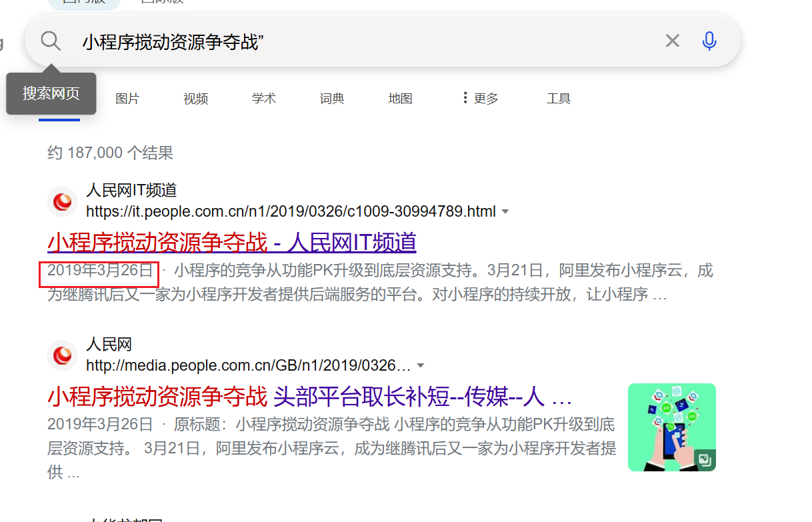812x522 pixels.
Task: Open the three-dot 更多 menu
Action: pos(480,99)
